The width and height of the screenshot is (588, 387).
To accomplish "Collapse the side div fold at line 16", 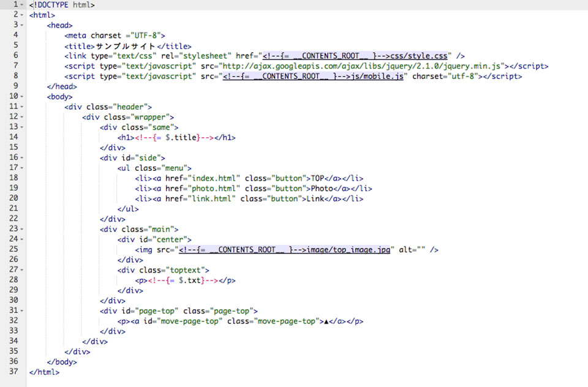I will (x=22, y=158).
